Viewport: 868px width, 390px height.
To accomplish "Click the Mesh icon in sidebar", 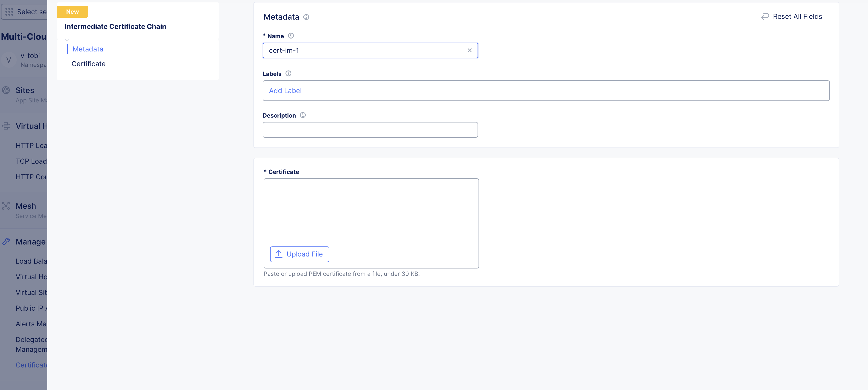I will pos(6,206).
